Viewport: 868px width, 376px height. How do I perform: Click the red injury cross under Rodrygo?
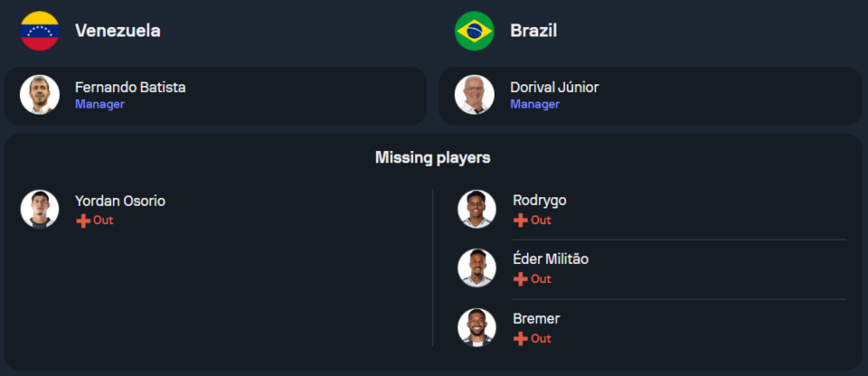[x=521, y=221]
